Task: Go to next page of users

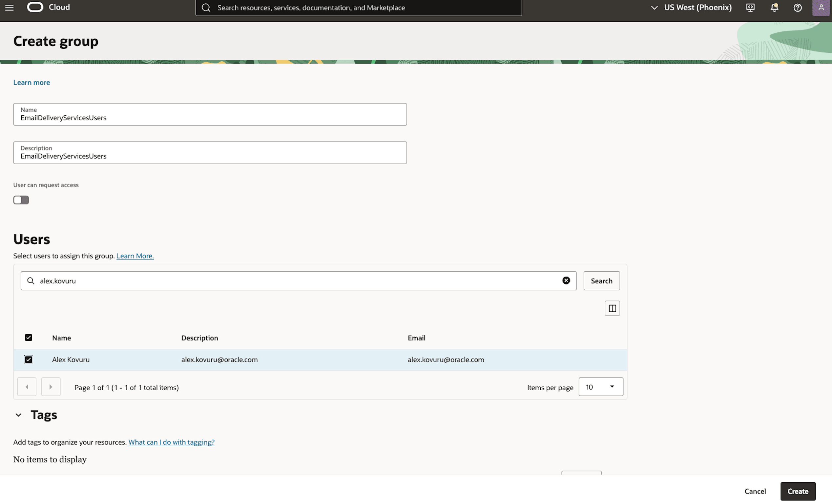Action: coord(51,387)
